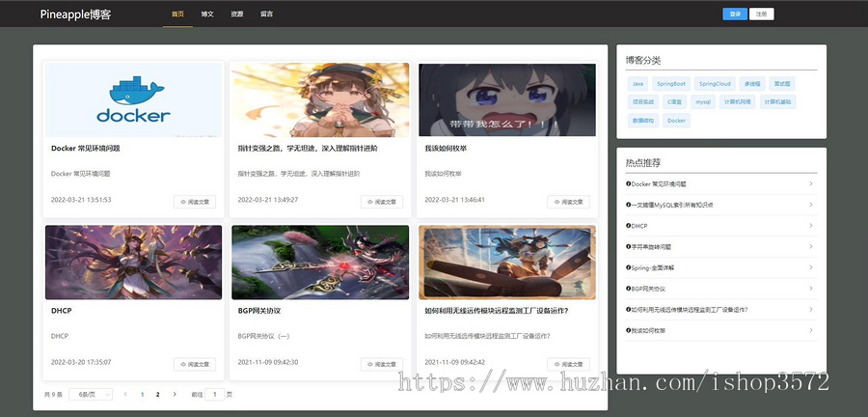
Task: Filter by the SpringCloud category tag
Action: [x=715, y=84]
